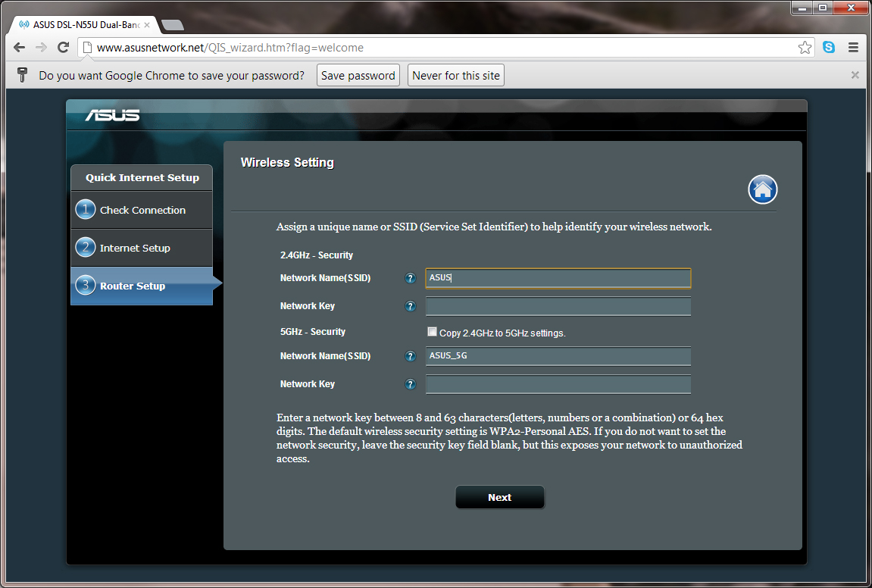
Task: Focus the 2.4GHz Network Name field with ASUS
Action: point(558,278)
